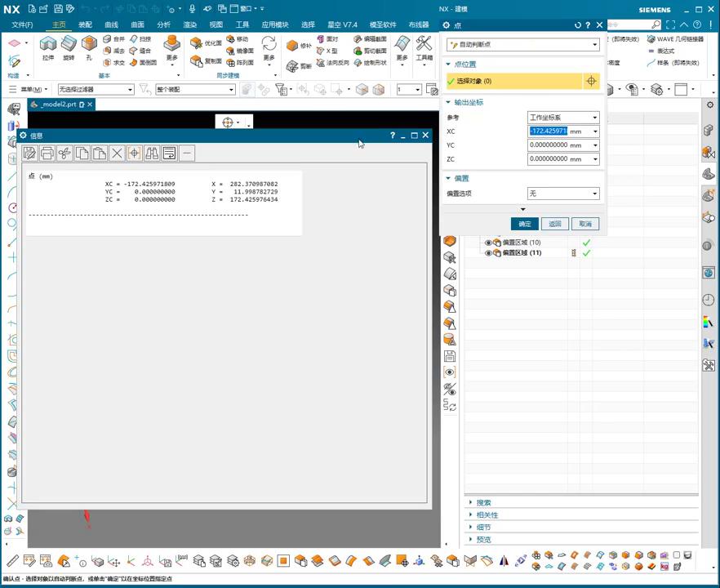This screenshot has width=720, height=588.
Task: Toggle the green checkmark for 偏置区域 (11)
Action: click(x=586, y=253)
